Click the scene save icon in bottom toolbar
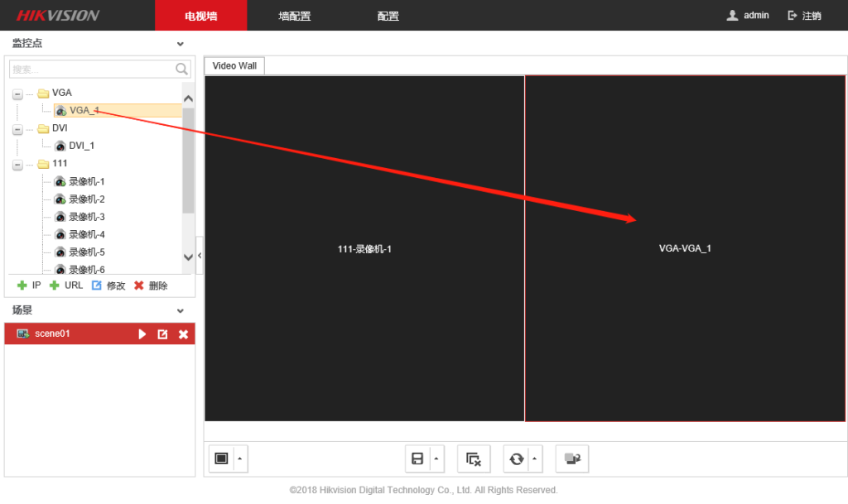The width and height of the screenshot is (848, 504). point(417,458)
